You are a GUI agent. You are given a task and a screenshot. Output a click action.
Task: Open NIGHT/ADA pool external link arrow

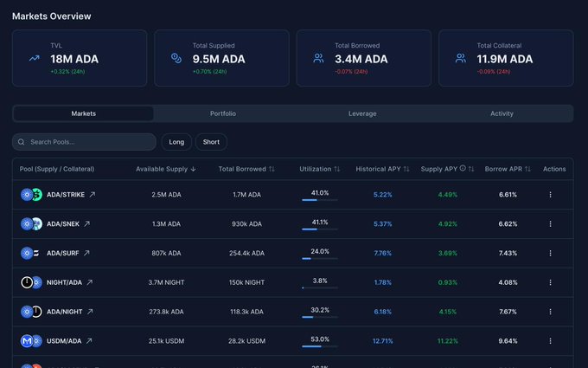[x=90, y=282]
